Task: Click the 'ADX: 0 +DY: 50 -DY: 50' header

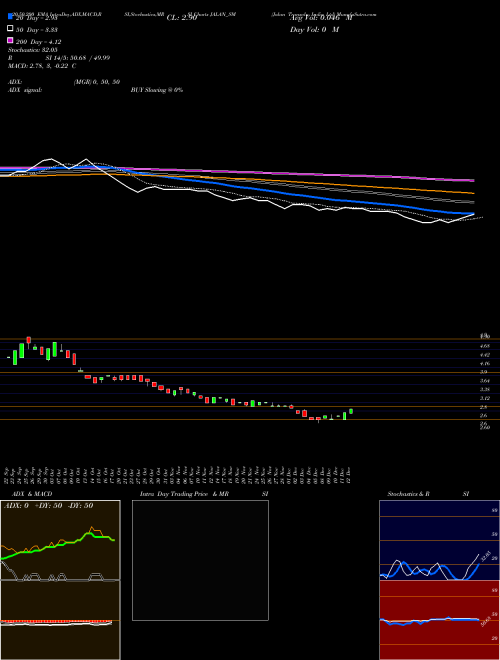Action: (x=48, y=506)
